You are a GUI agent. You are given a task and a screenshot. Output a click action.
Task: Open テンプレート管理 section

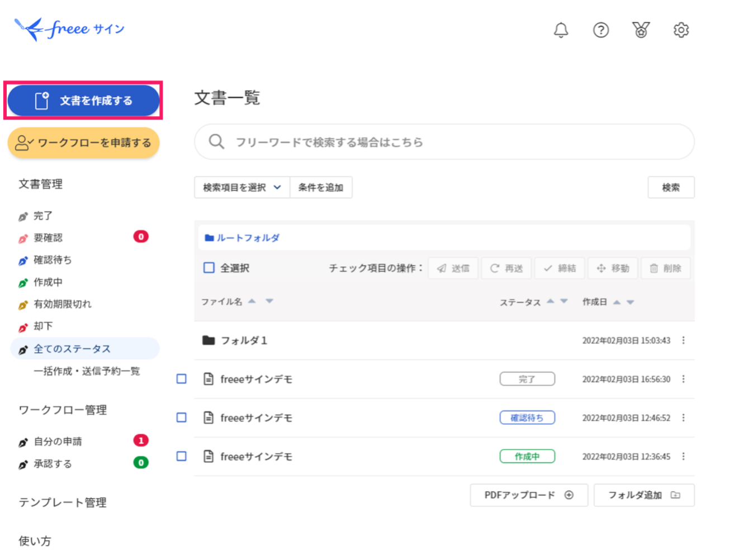(63, 502)
